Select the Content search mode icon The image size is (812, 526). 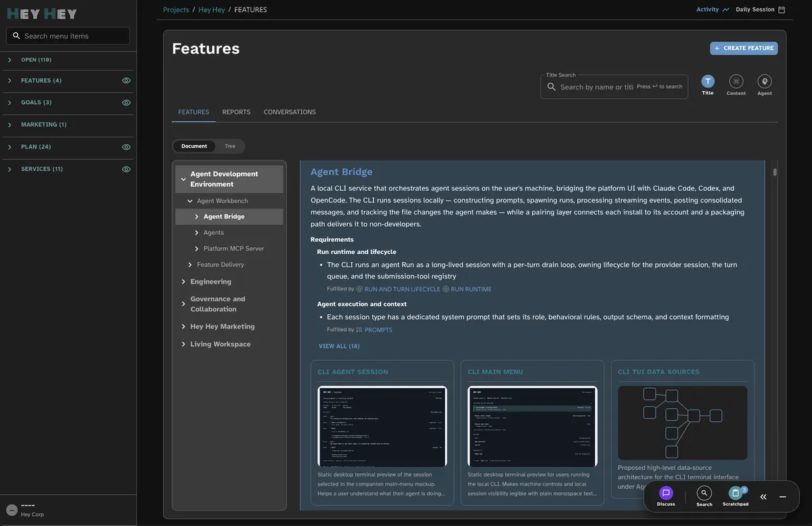pos(736,81)
